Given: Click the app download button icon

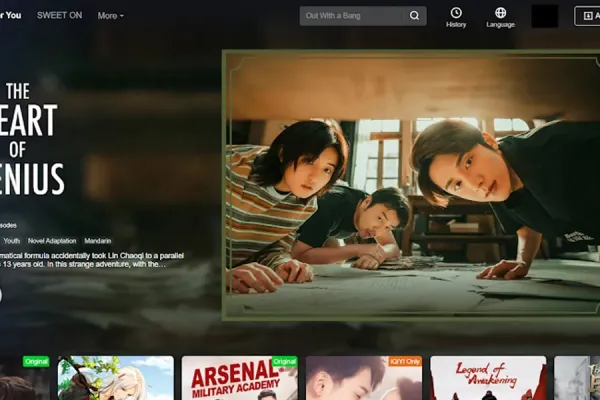Looking at the screenshot, I should click(x=588, y=16).
